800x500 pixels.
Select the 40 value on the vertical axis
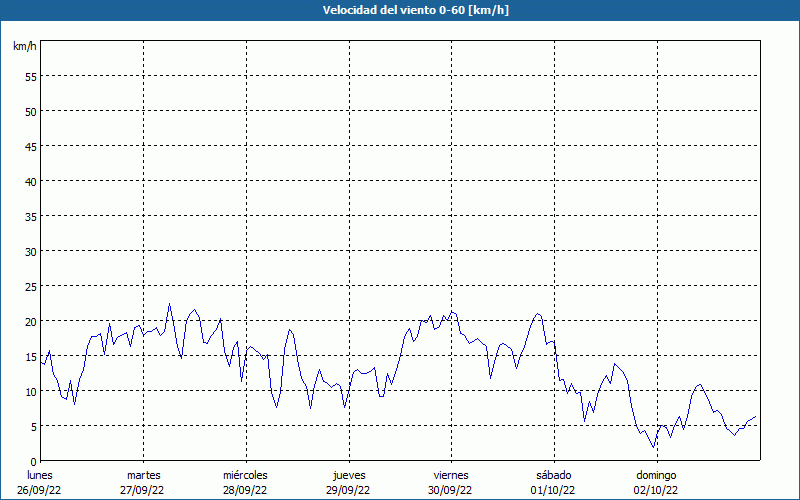point(31,182)
